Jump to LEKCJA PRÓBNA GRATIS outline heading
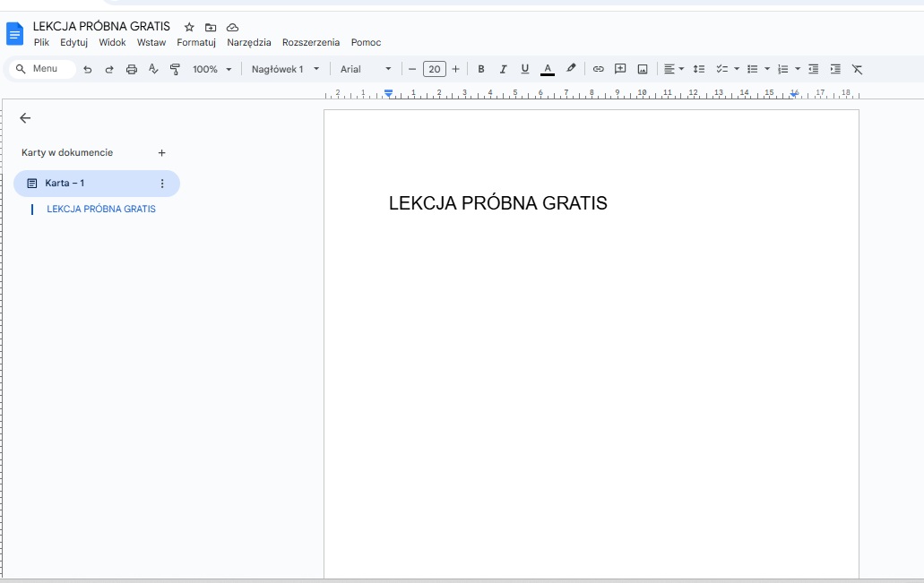 pos(100,209)
